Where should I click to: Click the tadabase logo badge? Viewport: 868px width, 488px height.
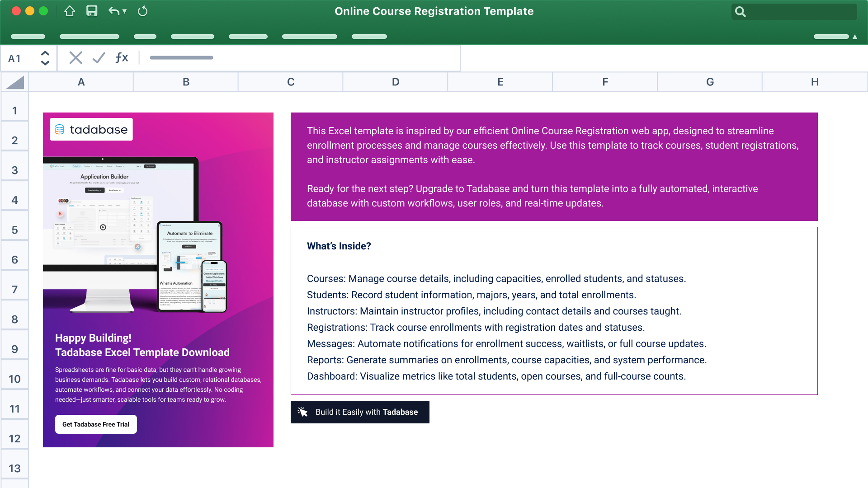click(91, 130)
